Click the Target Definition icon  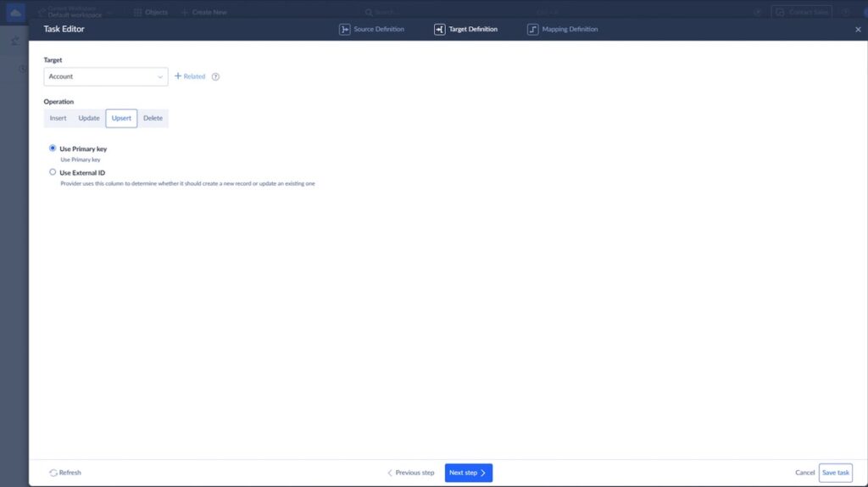(440, 30)
